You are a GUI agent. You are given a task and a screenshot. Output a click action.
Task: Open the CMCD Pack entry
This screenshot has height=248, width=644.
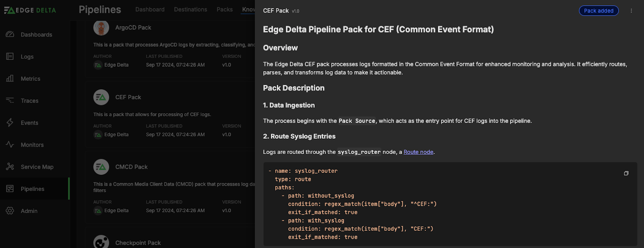131,167
